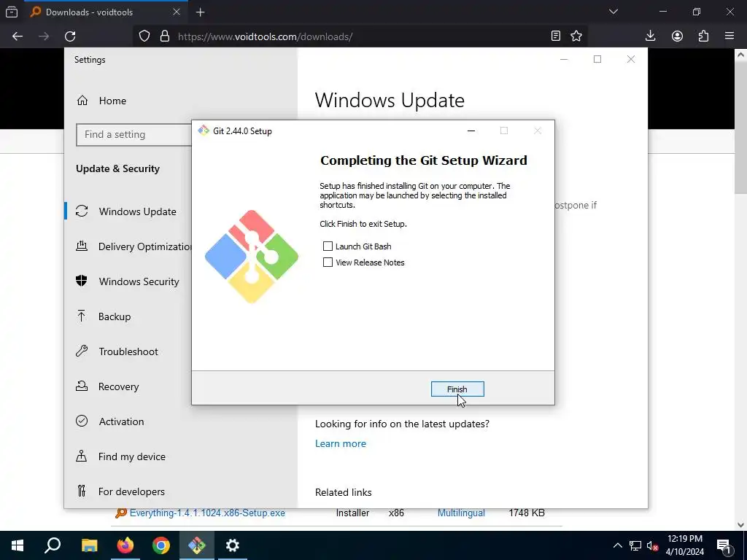Click the Activation checkmark icon
Image resolution: width=747 pixels, height=560 pixels.
pyautogui.click(x=82, y=421)
